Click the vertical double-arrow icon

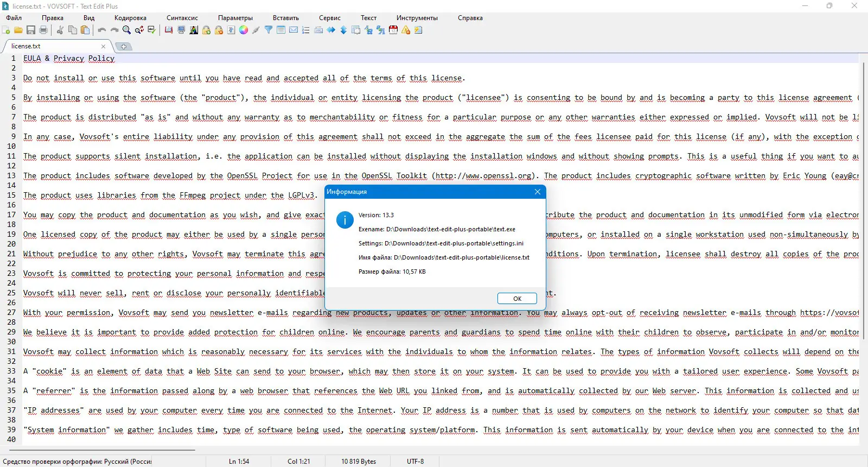tap(343, 30)
